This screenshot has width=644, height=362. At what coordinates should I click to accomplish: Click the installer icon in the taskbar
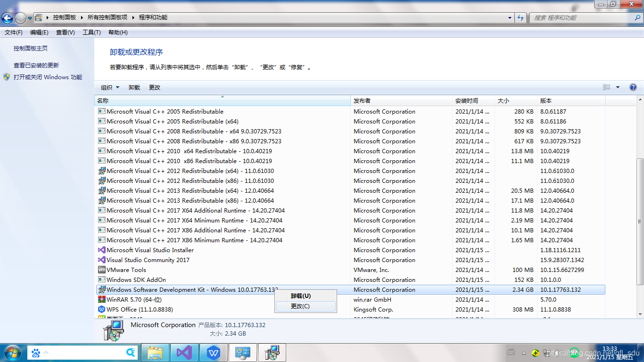click(x=272, y=353)
